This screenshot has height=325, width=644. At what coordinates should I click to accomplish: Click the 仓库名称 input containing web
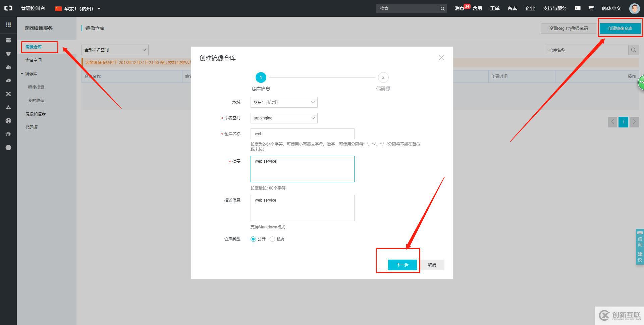302,134
